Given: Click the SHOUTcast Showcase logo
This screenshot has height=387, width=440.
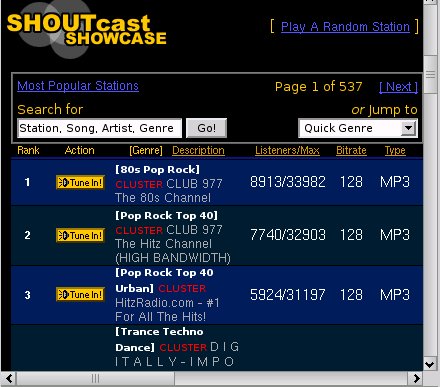Looking at the screenshot, I should [86, 30].
